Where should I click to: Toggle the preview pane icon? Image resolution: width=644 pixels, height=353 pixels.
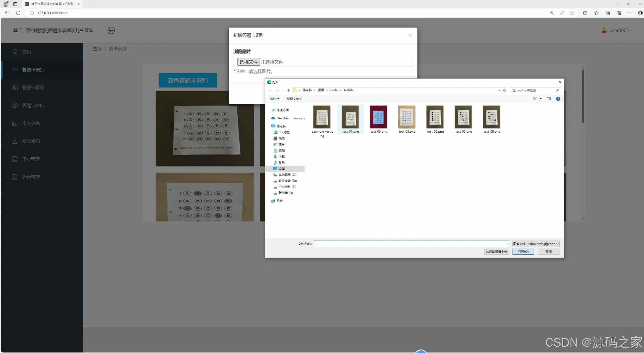click(x=549, y=99)
